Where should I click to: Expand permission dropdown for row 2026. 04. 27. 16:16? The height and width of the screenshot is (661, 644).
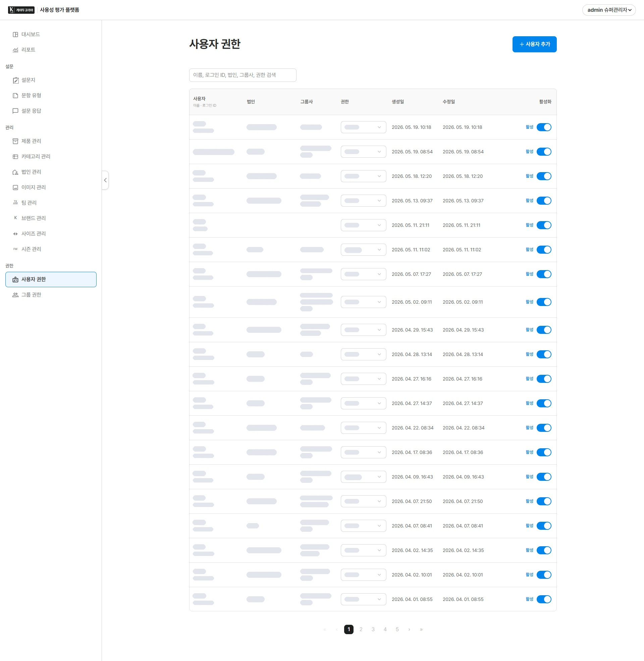tap(363, 379)
